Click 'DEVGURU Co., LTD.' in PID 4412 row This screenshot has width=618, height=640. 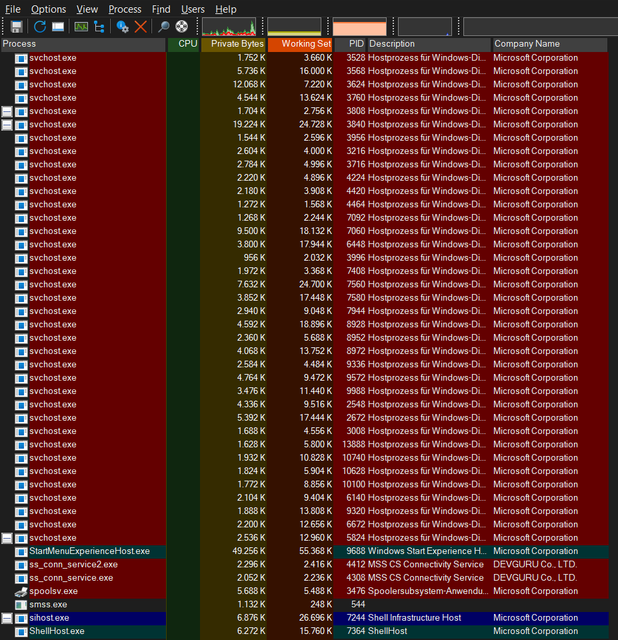[535, 565]
